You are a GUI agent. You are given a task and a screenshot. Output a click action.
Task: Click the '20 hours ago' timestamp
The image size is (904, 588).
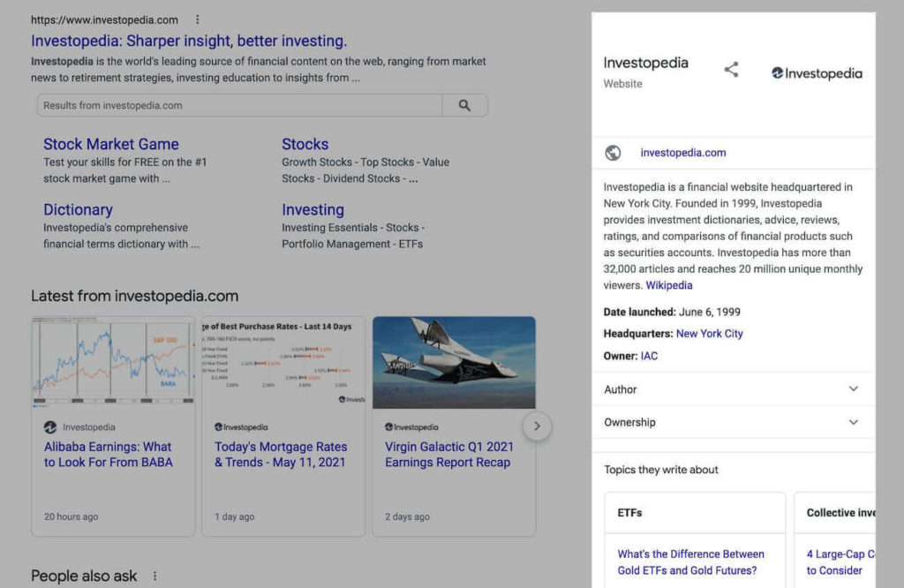[x=71, y=517]
